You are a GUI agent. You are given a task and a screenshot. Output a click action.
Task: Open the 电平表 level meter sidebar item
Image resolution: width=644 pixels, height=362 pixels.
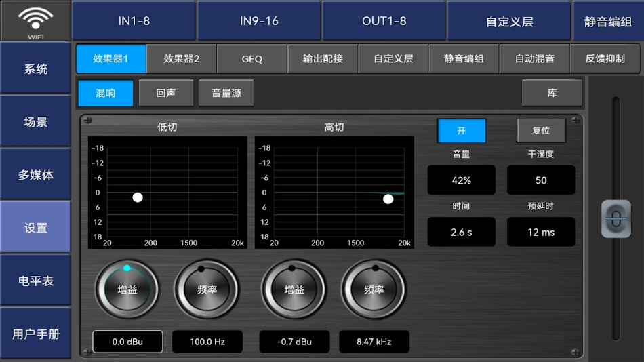pos(35,280)
